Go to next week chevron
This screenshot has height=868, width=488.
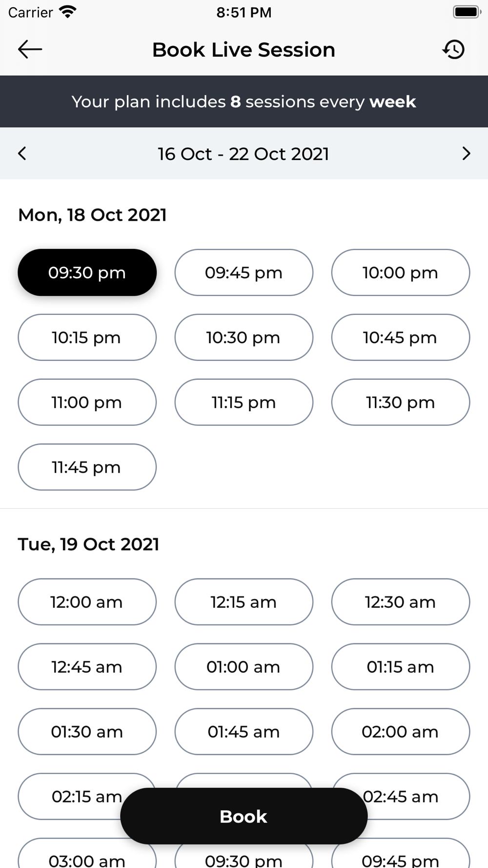(x=466, y=153)
